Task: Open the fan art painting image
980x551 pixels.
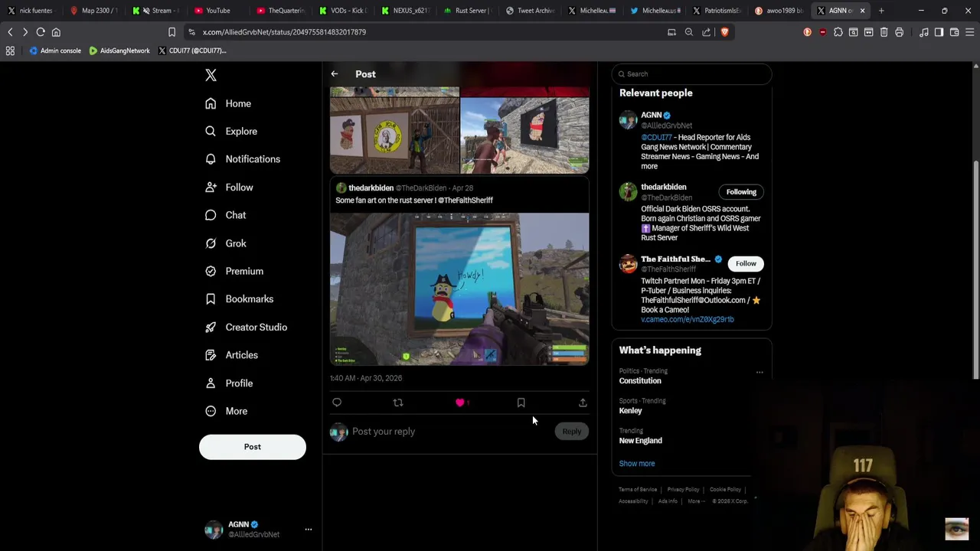Action: click(x=459, y=289)
